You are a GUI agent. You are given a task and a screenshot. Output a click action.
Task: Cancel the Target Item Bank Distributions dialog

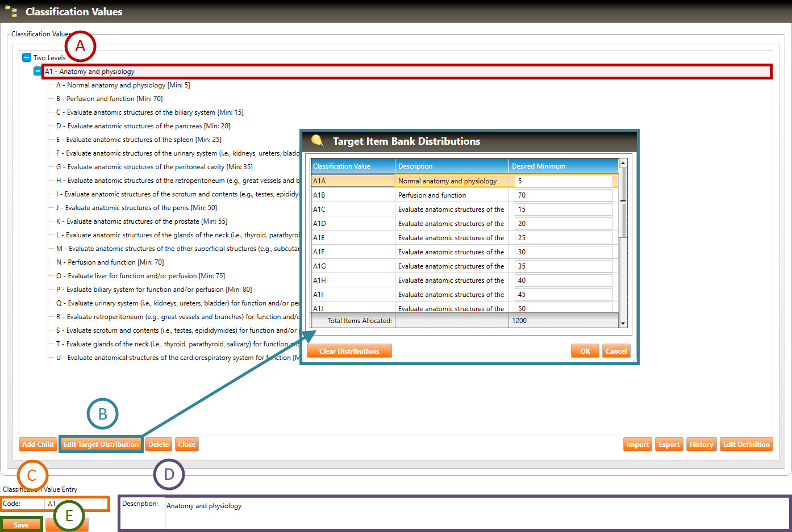point(616,351)
